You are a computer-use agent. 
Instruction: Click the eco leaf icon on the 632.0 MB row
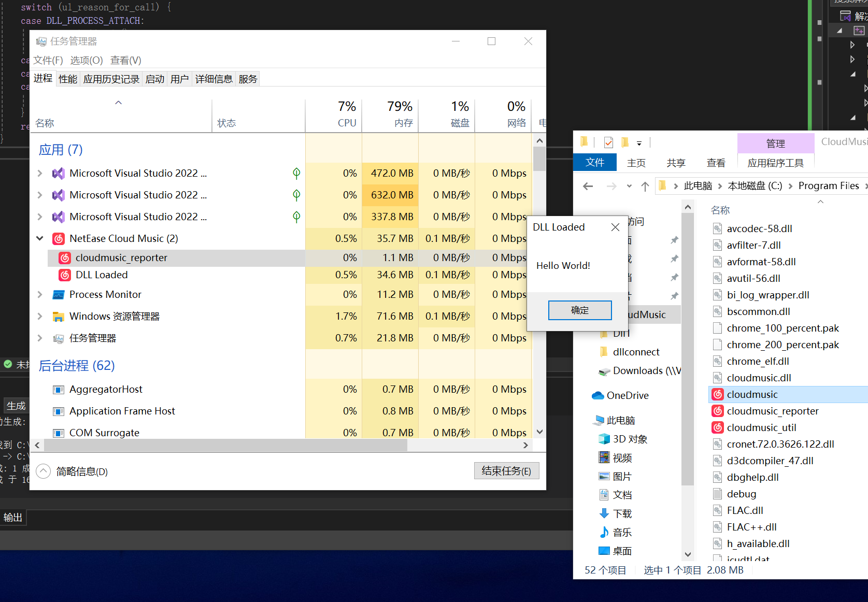coord(296,195)
